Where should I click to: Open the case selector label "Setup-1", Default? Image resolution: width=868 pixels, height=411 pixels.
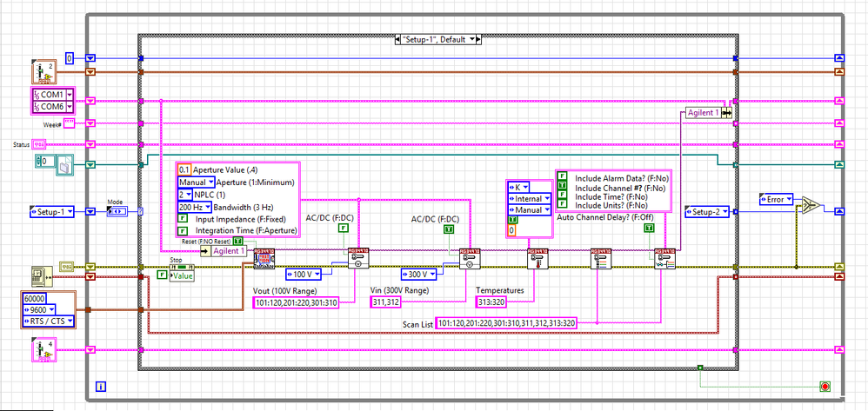437,39
